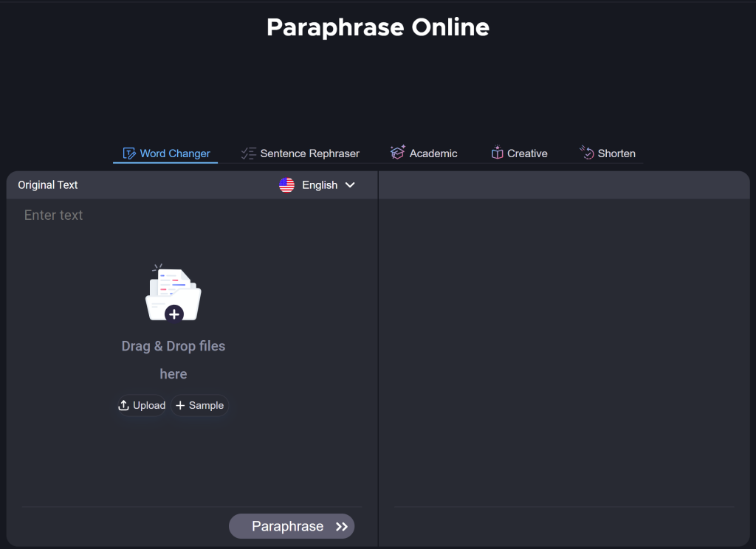Screen dimensions: 756x549
Task: Click the Sentence Rephraser checklist icon
Action: click(x=248, y=153)
